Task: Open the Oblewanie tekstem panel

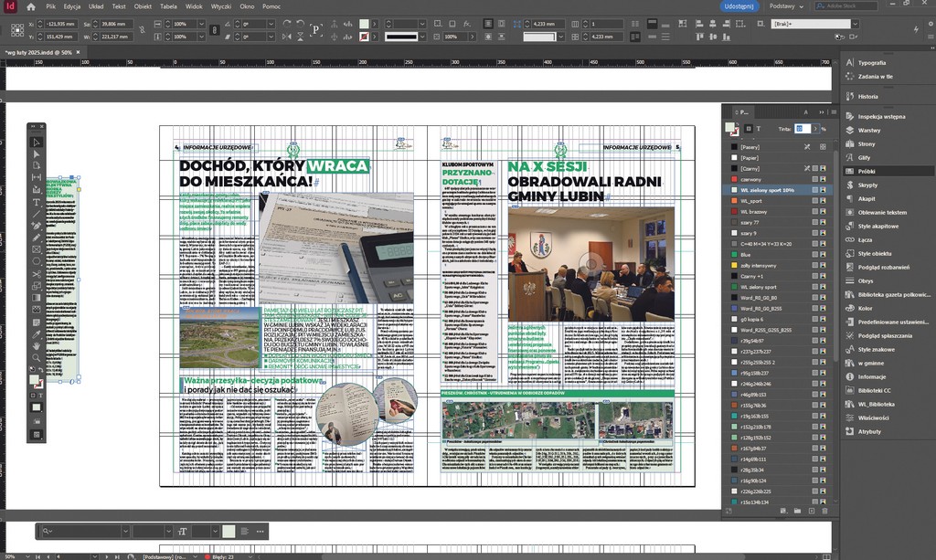Action: pyautogui.click(x=881, y=212)
